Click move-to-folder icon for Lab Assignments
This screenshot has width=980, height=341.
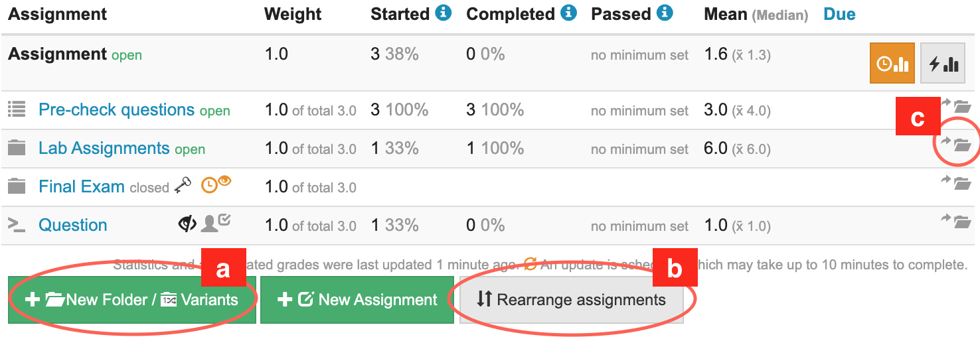tap(956, 143)
